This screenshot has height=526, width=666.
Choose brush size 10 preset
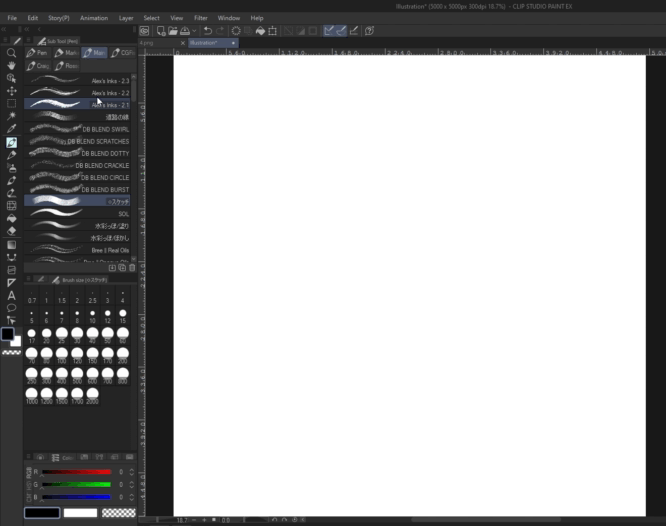(x=92, y=317)
